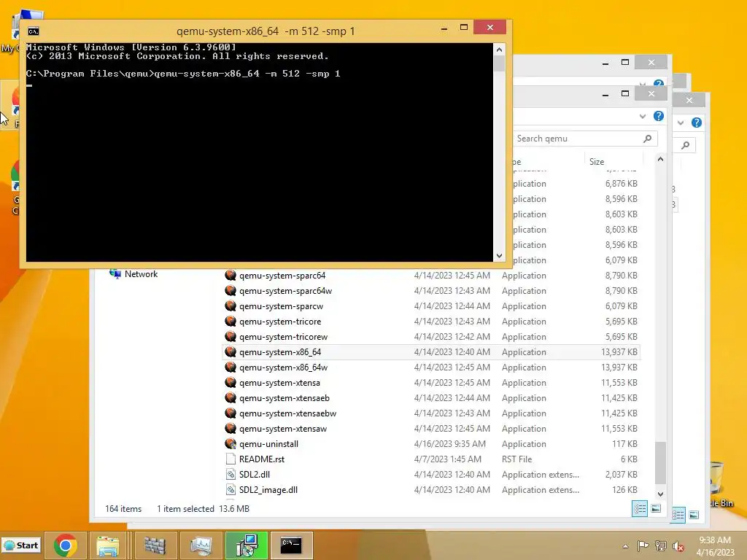747x560 pixels.
Task: Click command prompt scrollbar up arrow
Action: point(499,50)
